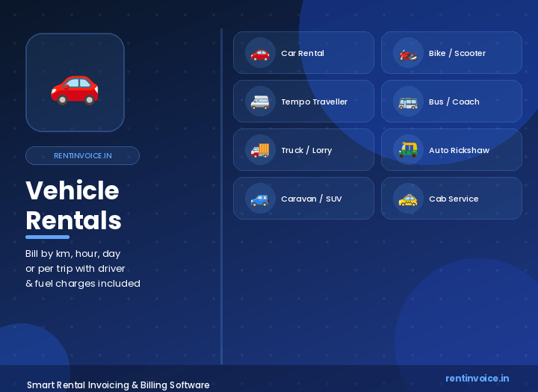
Task: Select the Truck / Lorry label
Action: coord(306,150)
